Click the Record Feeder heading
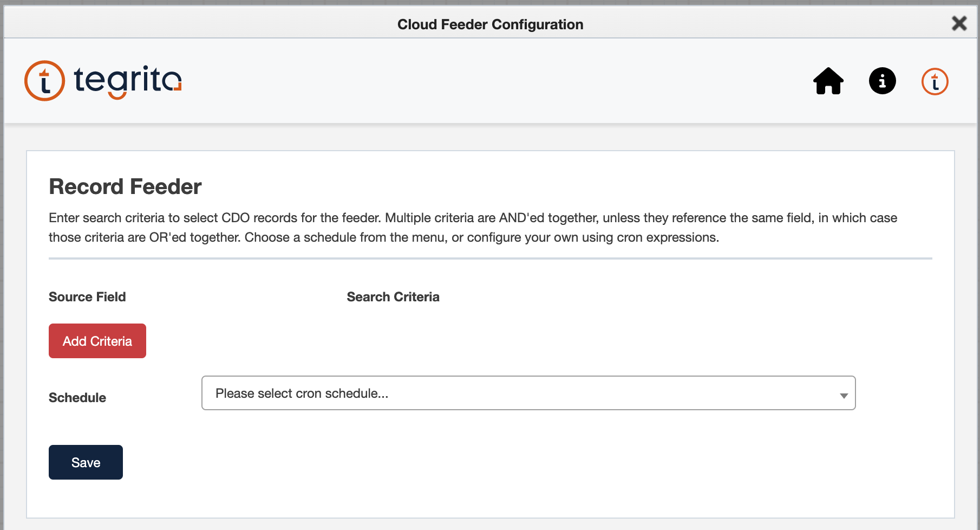The width and height of the screenshot is (980, 530). click(125, 186)
